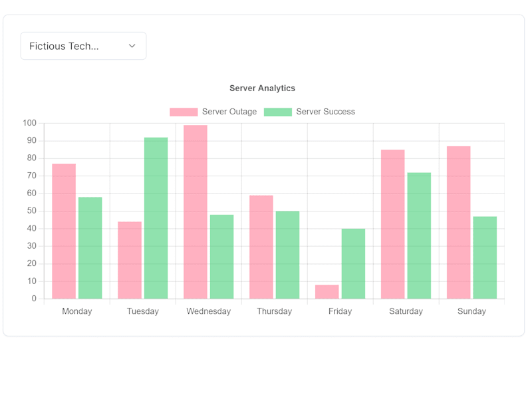
Task: Click Tuesday's pink Server Outage bar
Action: (x=130, y=260)
